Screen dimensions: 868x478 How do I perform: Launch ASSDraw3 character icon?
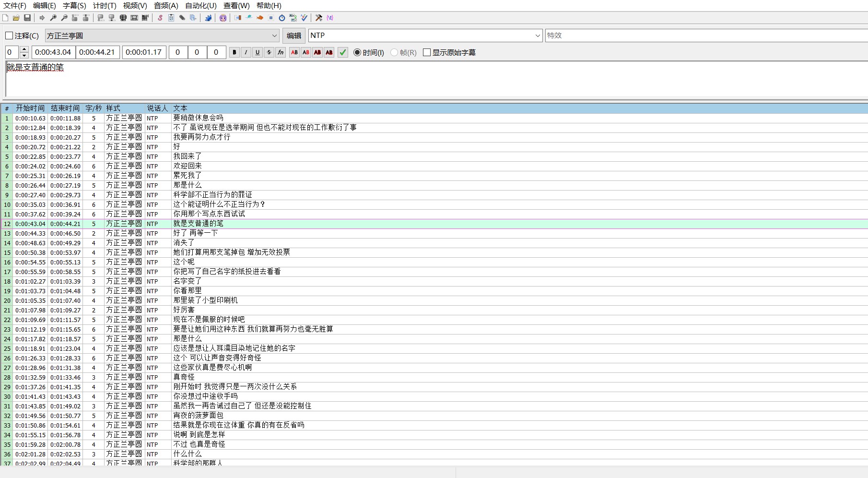(223, 18)
